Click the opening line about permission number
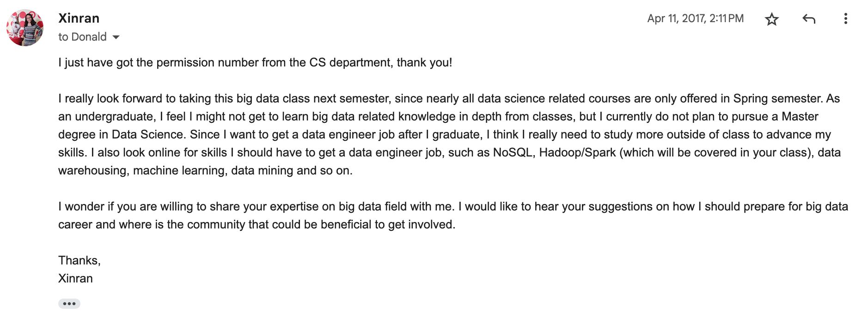Viewport: 868px width, 324px height. click(x=226, y=62)
